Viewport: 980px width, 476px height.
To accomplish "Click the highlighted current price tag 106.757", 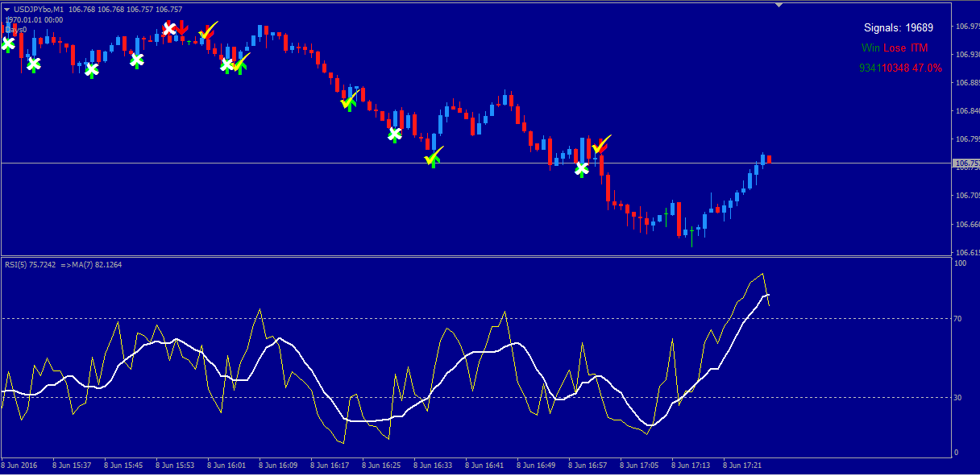I will coord(965,163).
